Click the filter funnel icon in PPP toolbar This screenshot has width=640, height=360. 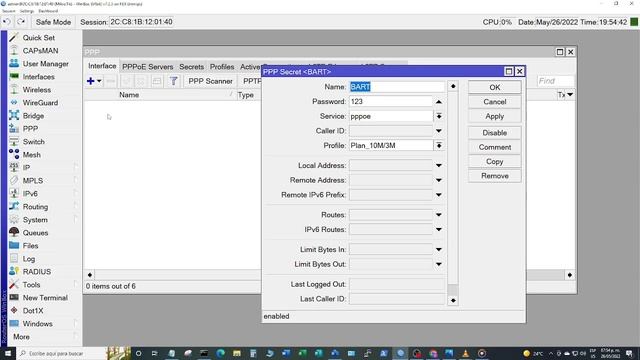click(173, 81)
